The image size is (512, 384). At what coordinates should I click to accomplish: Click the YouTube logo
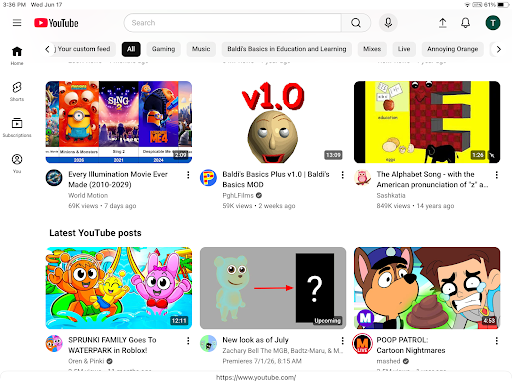click(56, 23)
